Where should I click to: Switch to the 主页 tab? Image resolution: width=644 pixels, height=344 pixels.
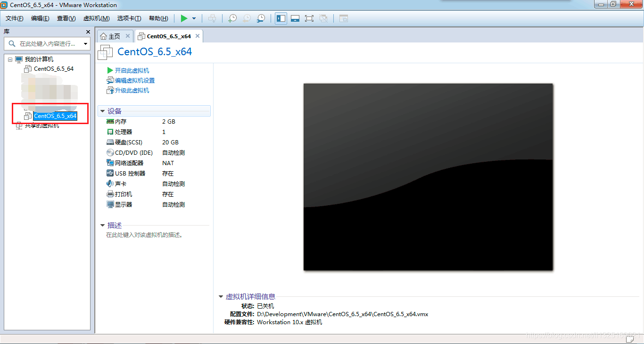(x=114, y=36)
